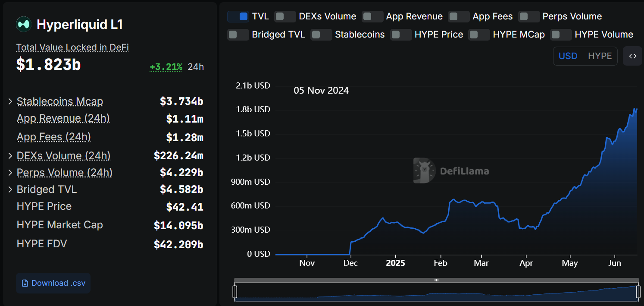Screen dimensions: 644x306
Task: Select the USD denomination tab
Action: point(568,56)
